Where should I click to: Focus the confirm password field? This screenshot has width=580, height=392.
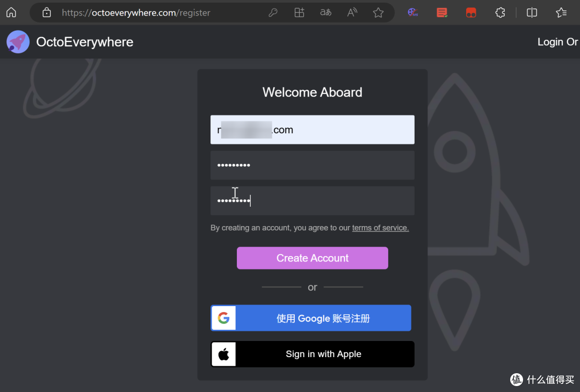pos(312,200)
